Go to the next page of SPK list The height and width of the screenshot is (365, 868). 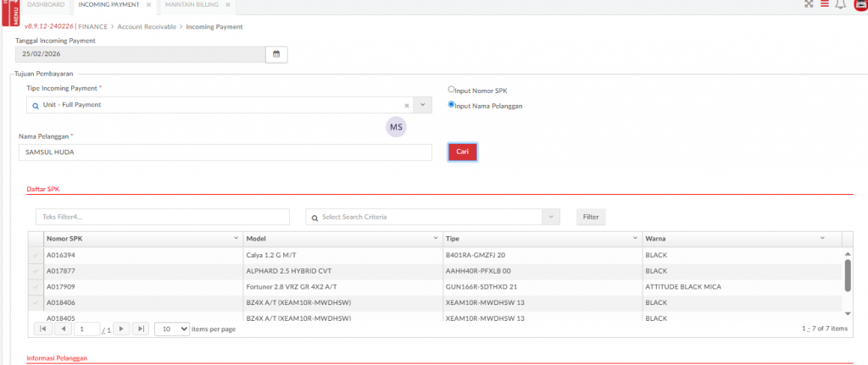(x=122, y=329)
